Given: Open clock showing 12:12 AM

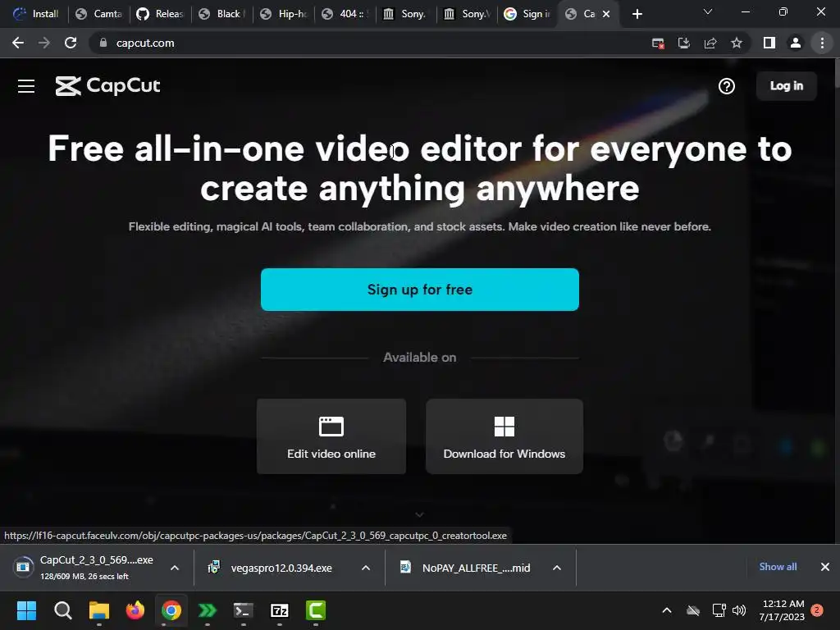Looking at the screenshot, I should click(782, 610).
